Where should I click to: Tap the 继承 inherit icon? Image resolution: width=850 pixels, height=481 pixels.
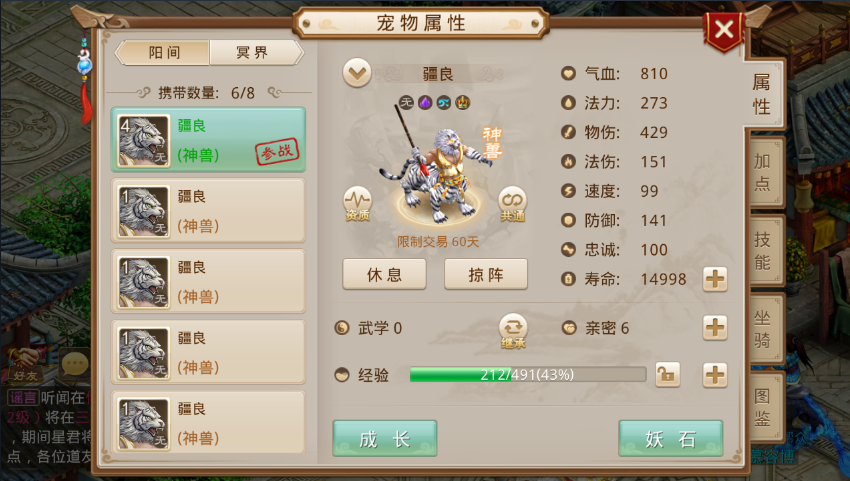[x=513, y=331]
